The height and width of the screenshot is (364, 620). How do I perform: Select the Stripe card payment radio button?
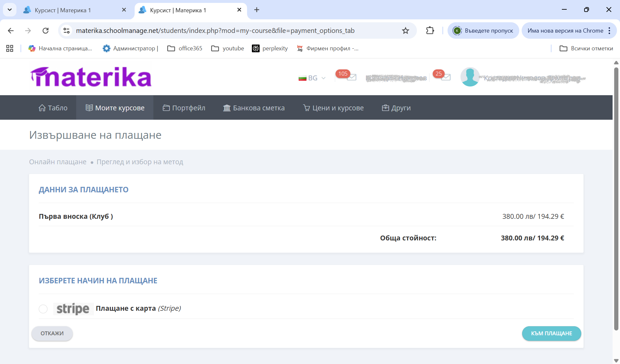click(x=43, y=309)
